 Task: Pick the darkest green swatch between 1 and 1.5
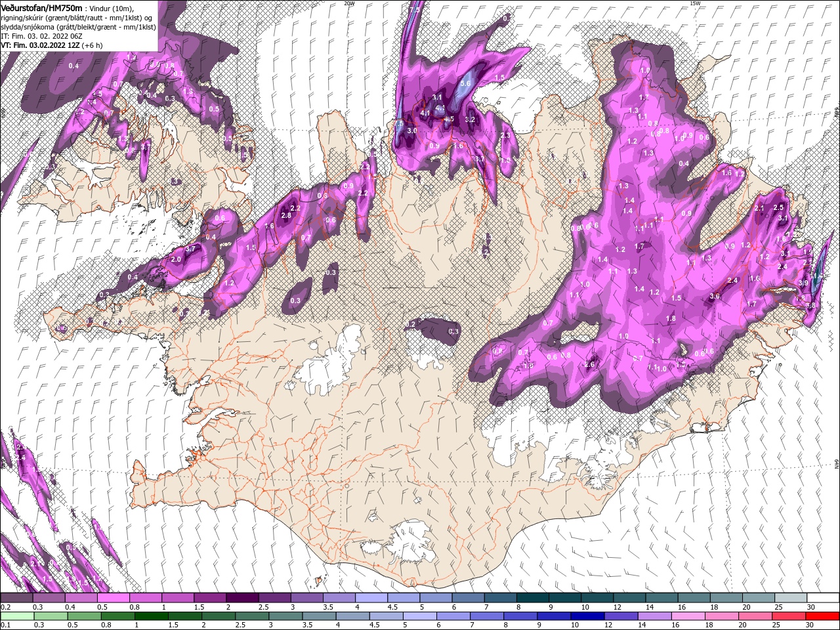coord(151,616)
